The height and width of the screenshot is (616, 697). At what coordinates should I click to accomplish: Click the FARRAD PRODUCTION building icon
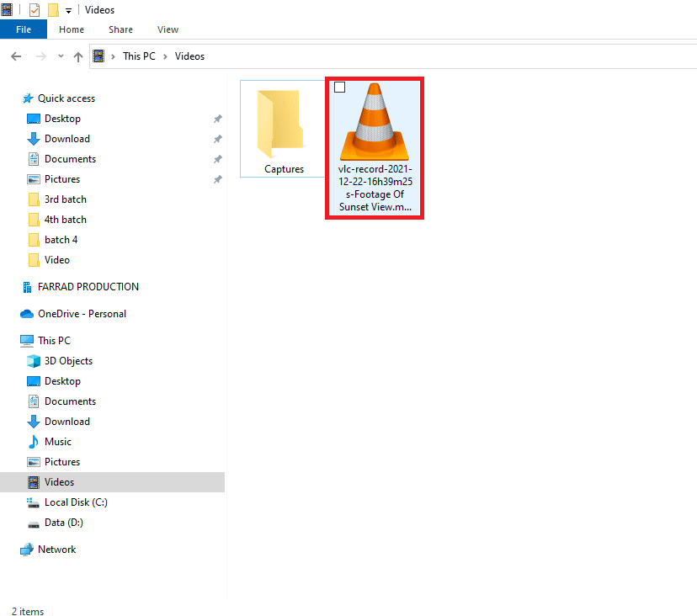point(27,288)
